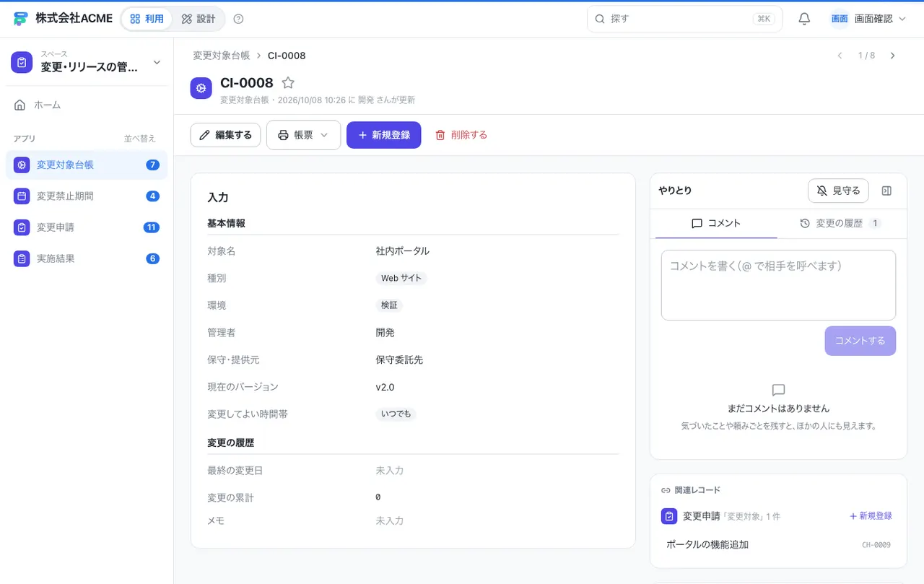924x584 pixels.
Task: Open related record ポータルの機能追加
Action: pyautogui.click(x=778, y=544)
